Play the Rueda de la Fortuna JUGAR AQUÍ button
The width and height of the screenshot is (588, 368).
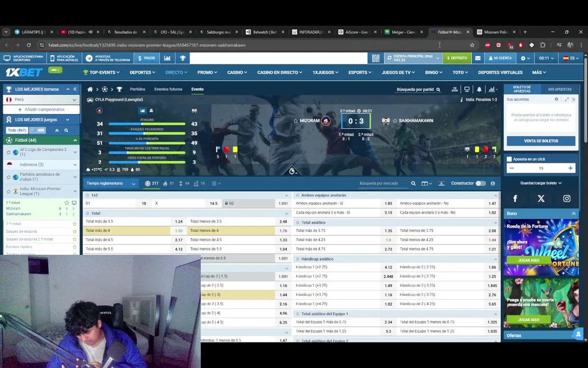(x=528, y=260)
